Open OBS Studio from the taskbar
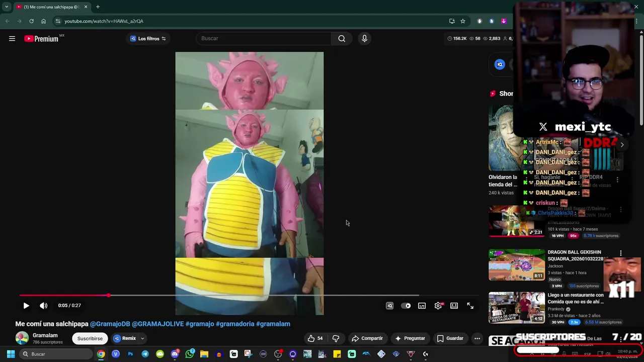Viewport: 644px width, 362px height. tap(278, 354)
